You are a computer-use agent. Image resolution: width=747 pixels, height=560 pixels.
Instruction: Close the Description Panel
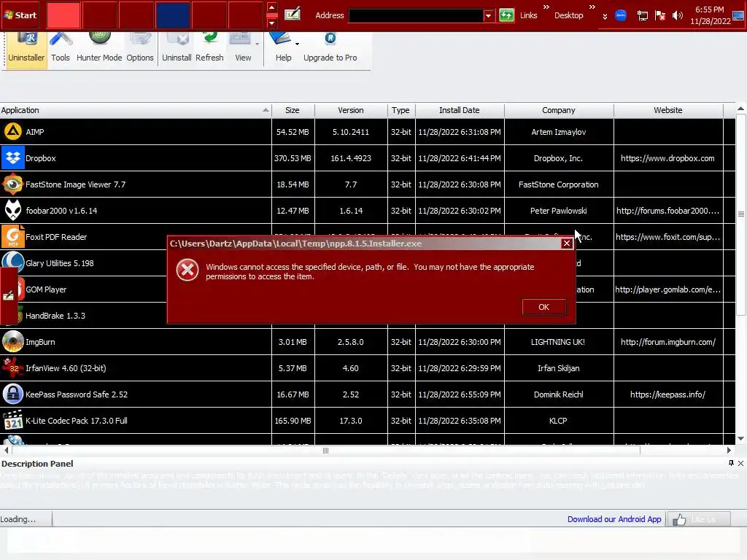[x=741, y=463]
